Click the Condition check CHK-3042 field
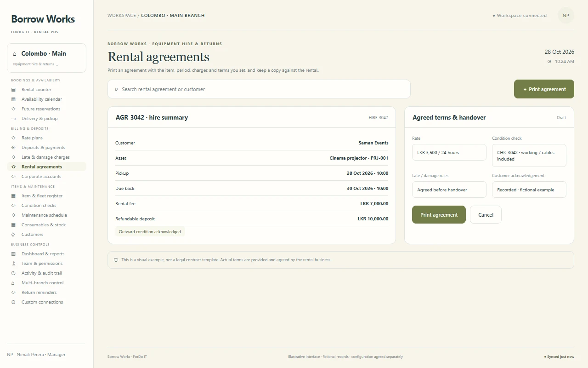The image size is (588, 368). pyautogui.click(x=529, y=155)
